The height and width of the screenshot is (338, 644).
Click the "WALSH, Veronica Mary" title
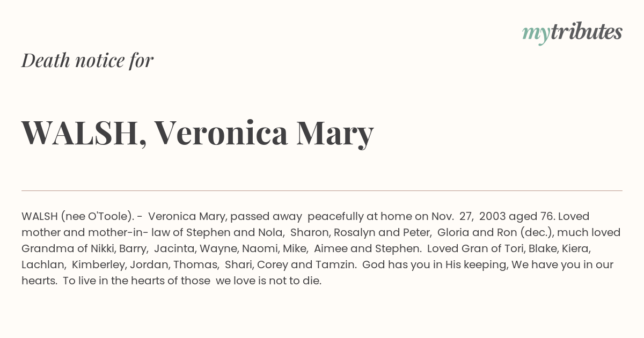(197, 134)
